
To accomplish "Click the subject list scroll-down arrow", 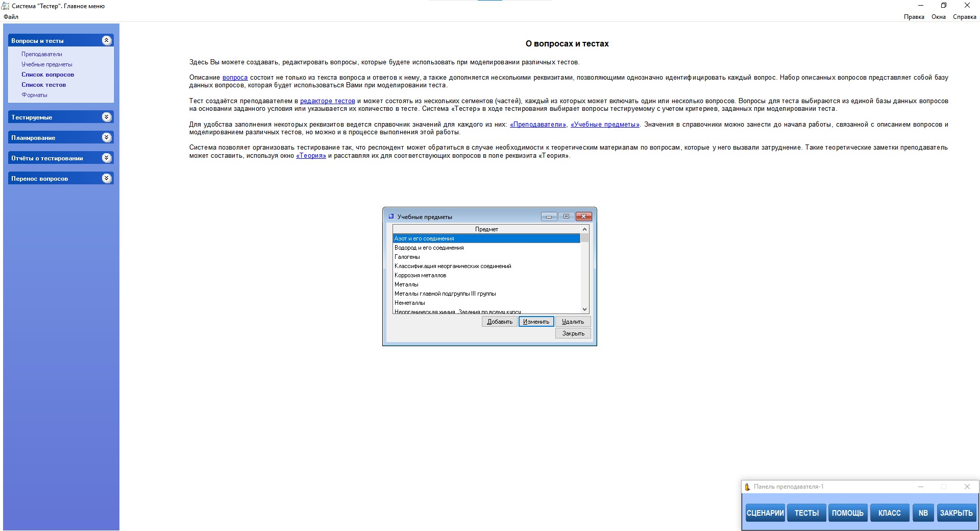I will pyautogui.click(x=585, y=309).
